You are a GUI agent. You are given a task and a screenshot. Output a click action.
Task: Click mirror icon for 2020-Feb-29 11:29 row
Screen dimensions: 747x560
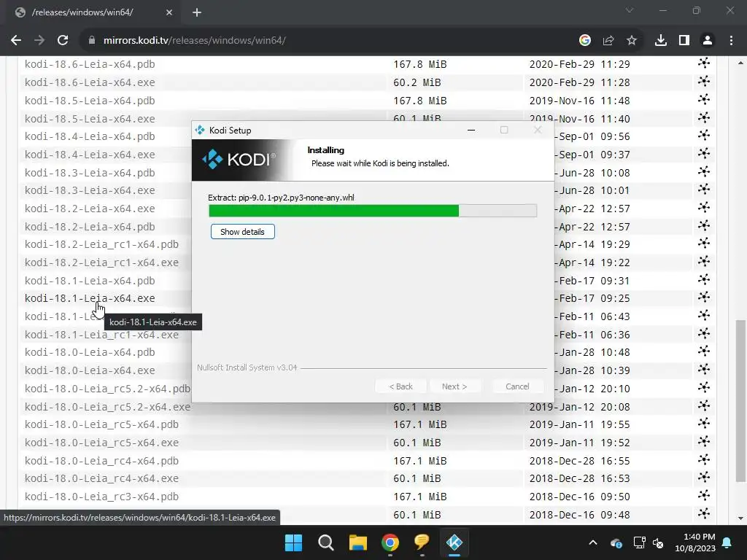coord(704,63)
